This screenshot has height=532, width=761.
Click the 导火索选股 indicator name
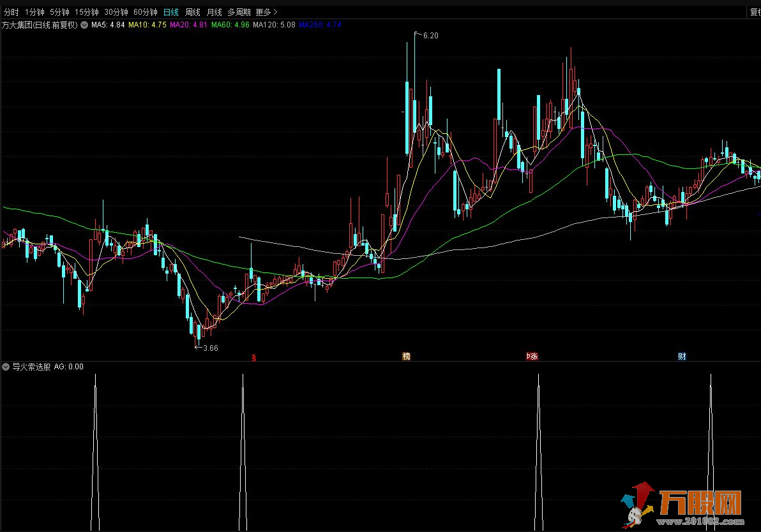point(31,367)
